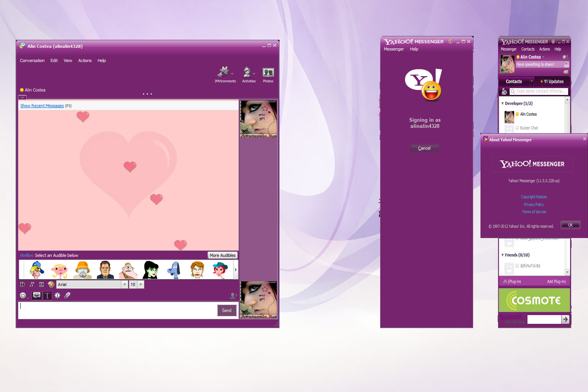Open Terms of Service link
Viewport: 588px width, 392px height.
coord(534,212)
